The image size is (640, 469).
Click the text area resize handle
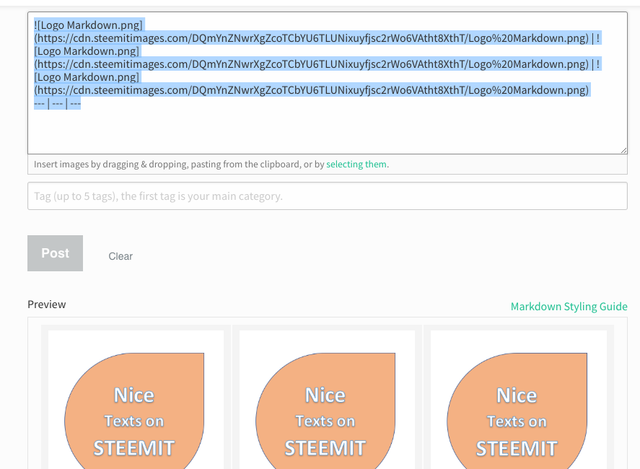click(x=622, y=149)
